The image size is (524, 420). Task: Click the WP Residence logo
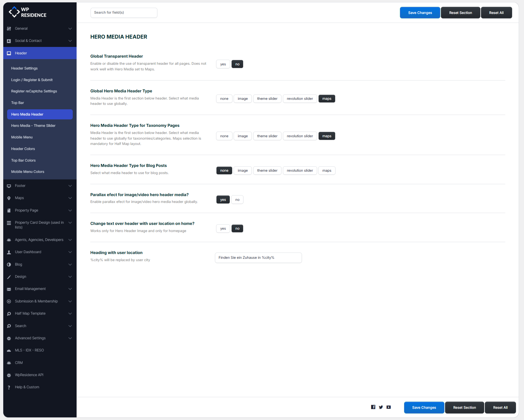[28, 12]
